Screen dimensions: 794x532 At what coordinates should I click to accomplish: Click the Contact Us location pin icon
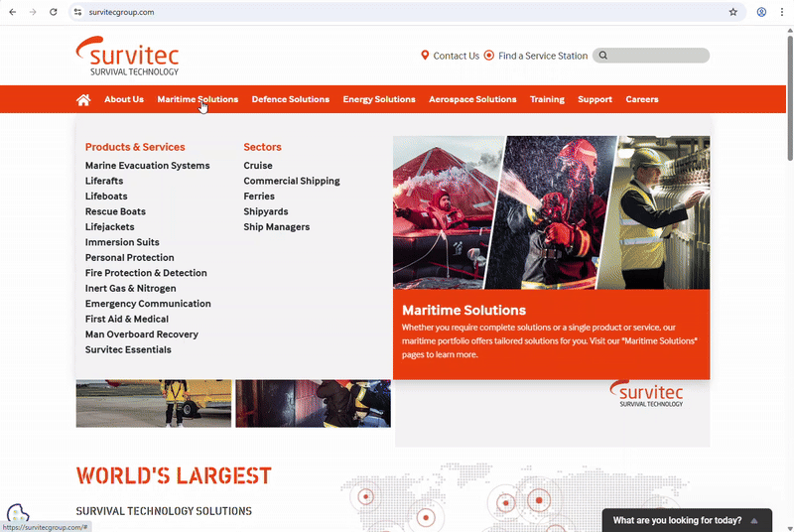425,56
